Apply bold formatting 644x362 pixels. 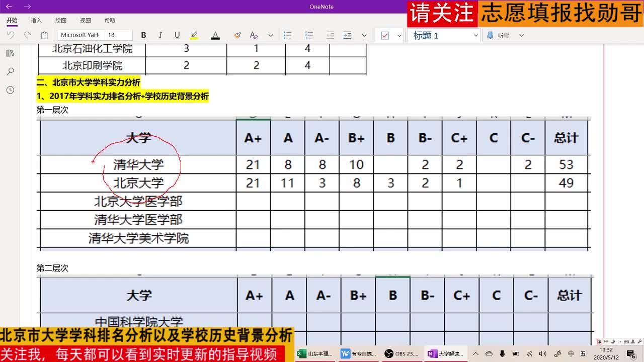pos(143,35)
